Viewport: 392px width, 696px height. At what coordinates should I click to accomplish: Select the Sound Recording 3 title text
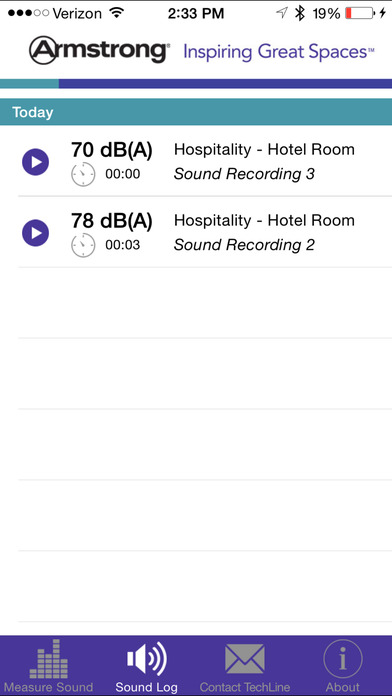point(244,174)
